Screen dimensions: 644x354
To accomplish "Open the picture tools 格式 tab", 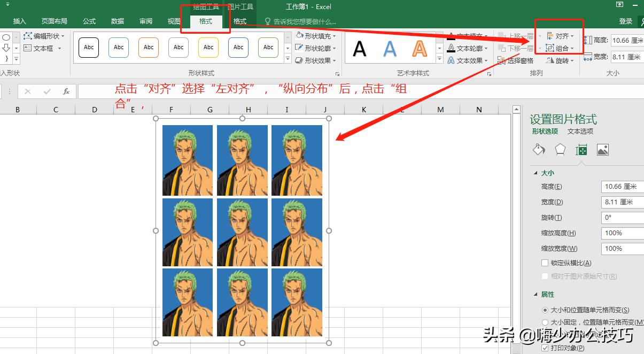I will [240, 21].
